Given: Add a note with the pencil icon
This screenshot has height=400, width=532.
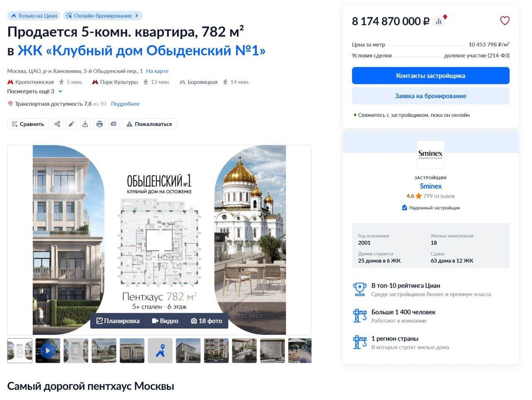Looking at the screenshot, I should 71,124.
